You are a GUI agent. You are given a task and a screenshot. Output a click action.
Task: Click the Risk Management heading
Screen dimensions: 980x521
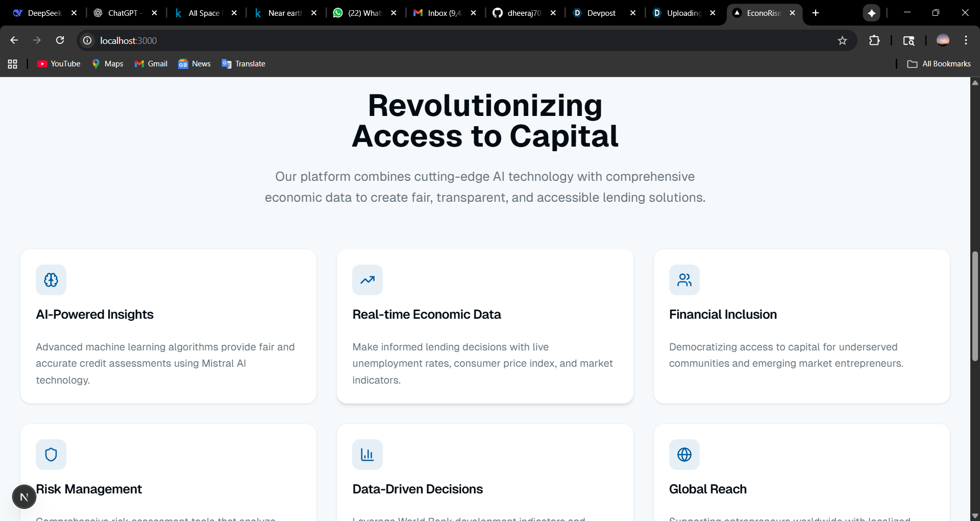pos(89,489)
